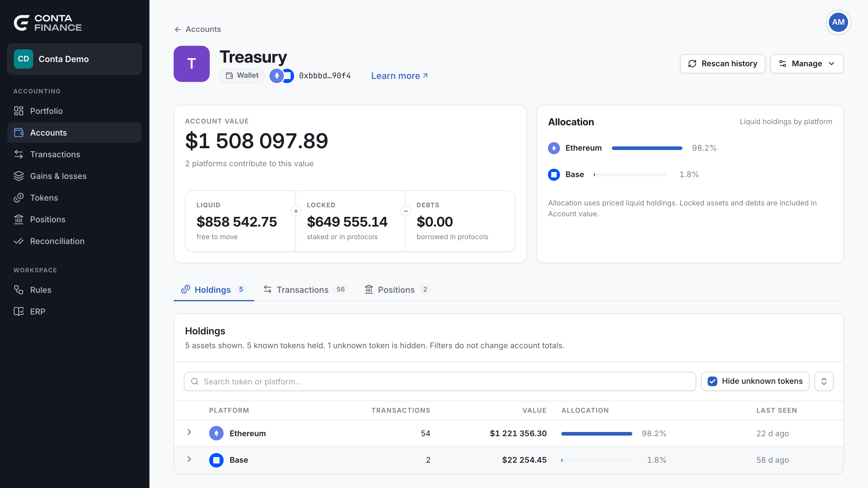Click the Base value $22 254.45
The height and width of the screenshot is (488, 868).
[x=524, y=460]
